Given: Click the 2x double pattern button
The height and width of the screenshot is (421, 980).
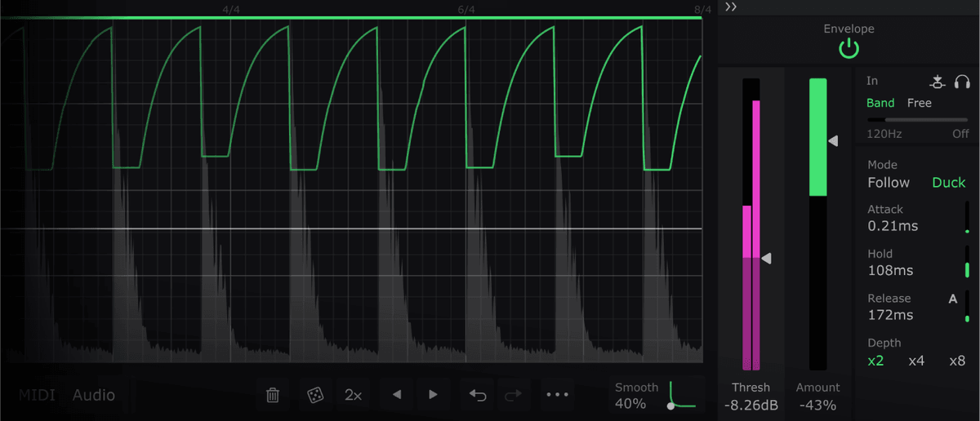Looking at the screenshot, I should click(x=354, y=395).
